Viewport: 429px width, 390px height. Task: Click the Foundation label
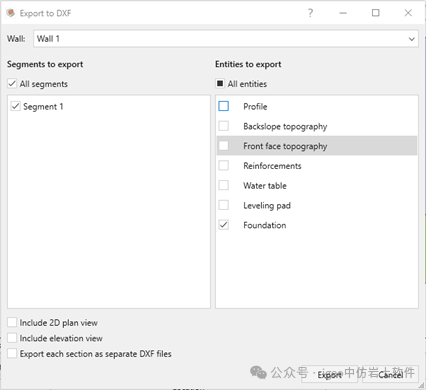coord(265,225)
